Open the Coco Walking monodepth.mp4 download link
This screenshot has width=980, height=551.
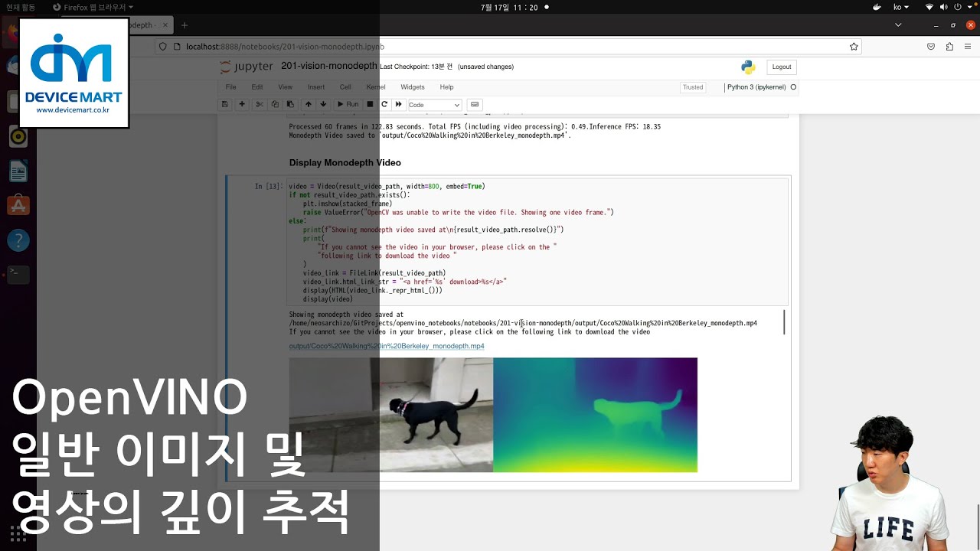click(x=387, y=346)
